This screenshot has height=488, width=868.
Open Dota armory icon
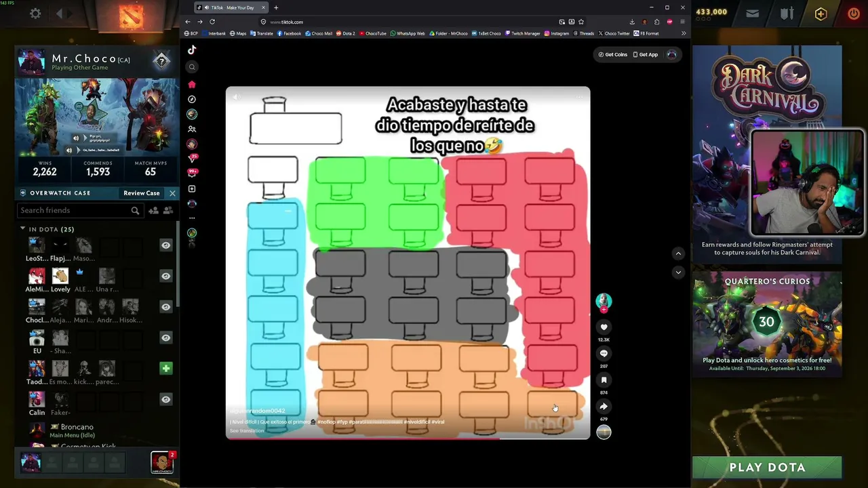[787, 13]
